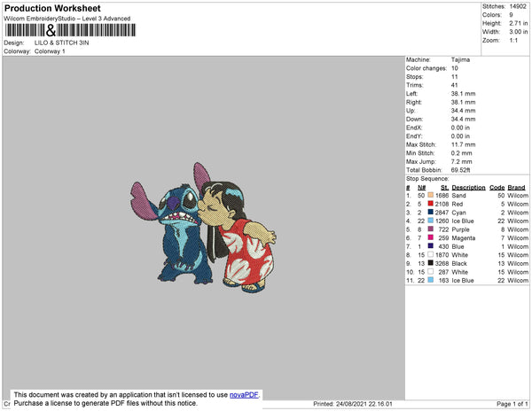This screenshot has height=411, width=532.
Task: Click the Max Jump value "7.2 mm"
Action: pos(461,161)
